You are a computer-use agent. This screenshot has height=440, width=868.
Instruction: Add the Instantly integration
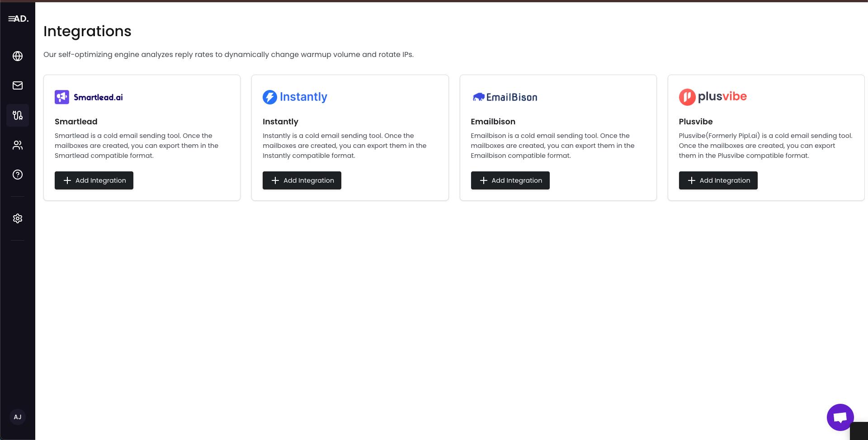tap(302, 180)
